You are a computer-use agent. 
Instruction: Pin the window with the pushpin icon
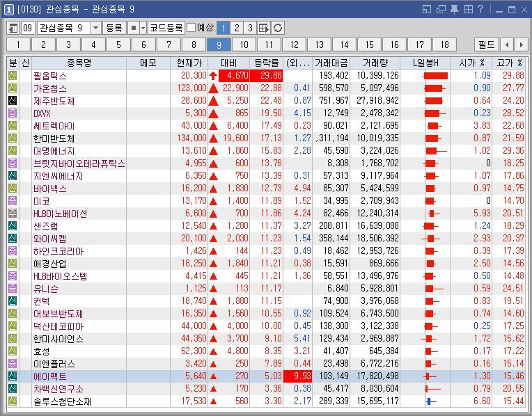coord(454,9)
